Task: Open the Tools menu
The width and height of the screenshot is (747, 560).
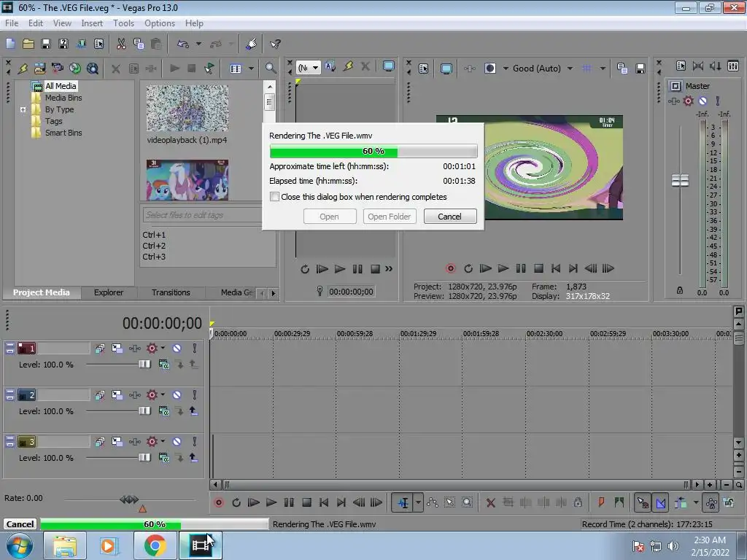Action: [123, 23]
